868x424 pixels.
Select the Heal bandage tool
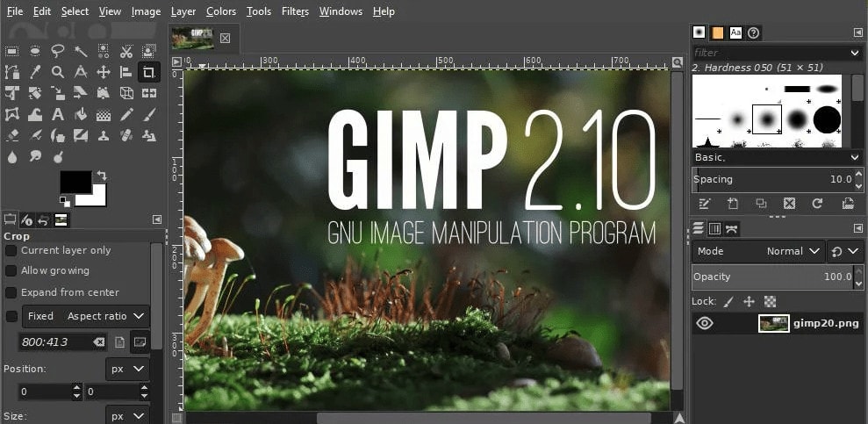pos(126,135)
